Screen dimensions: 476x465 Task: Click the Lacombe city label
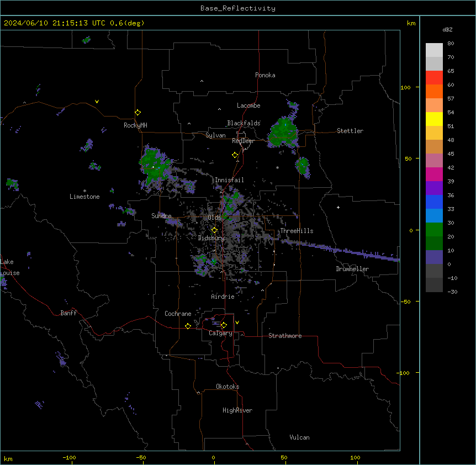coord(248,105)
